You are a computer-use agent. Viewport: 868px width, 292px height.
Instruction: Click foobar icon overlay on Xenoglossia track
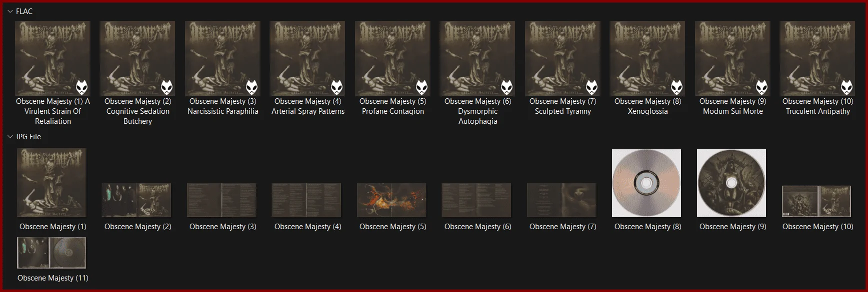click(677, 87)
